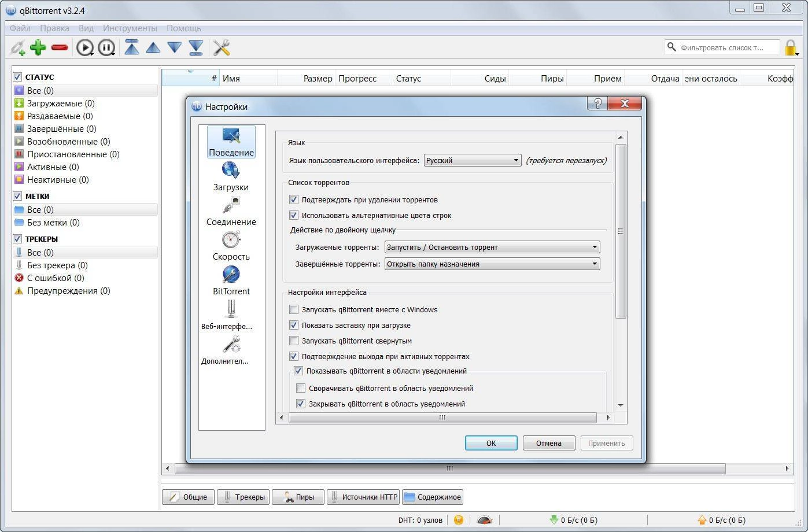
Task: Click the green download speed status icon
Action: [x=554, y=520]
